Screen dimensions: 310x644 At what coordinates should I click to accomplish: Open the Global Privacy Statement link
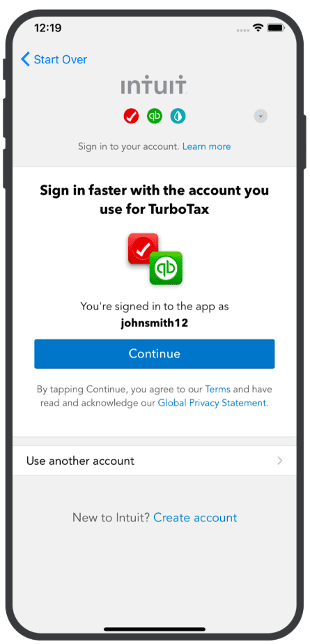click(x=212, y=403)
